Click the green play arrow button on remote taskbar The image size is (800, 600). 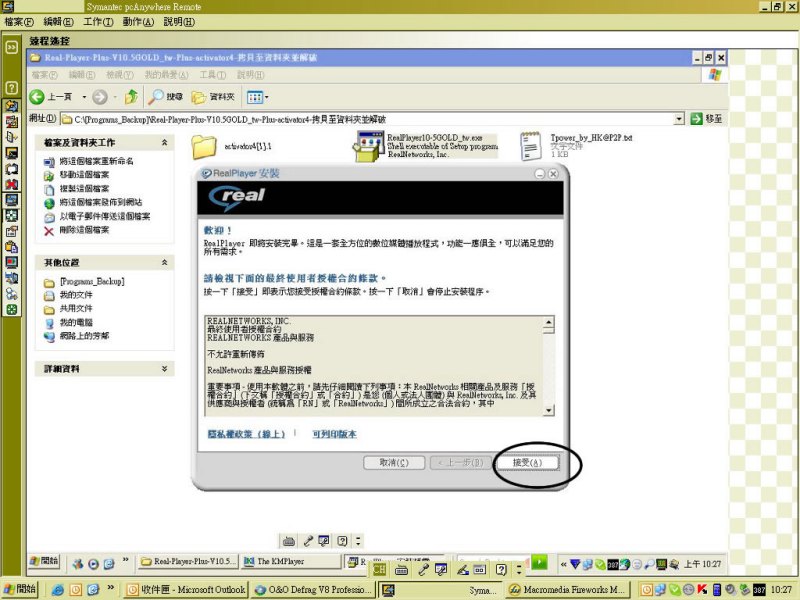pyautogui.click(x=539, y=562)
